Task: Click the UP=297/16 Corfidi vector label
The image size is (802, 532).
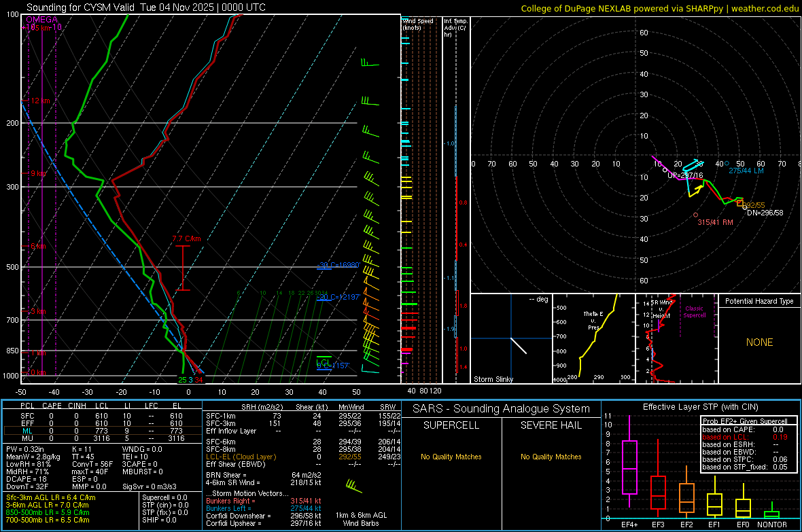Action: tap(685, 175)
